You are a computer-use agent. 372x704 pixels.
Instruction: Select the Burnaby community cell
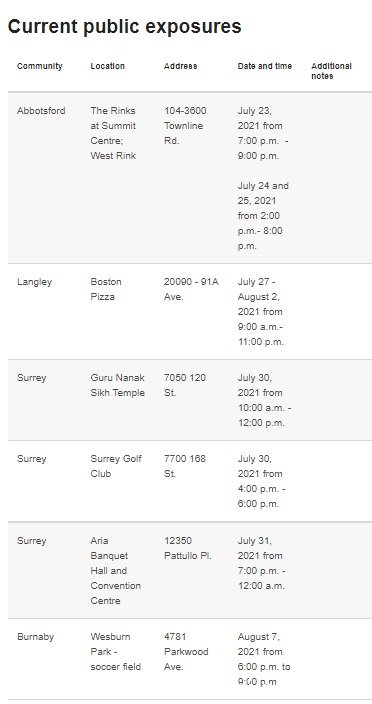pyautogui.click(x=35, y=637)
